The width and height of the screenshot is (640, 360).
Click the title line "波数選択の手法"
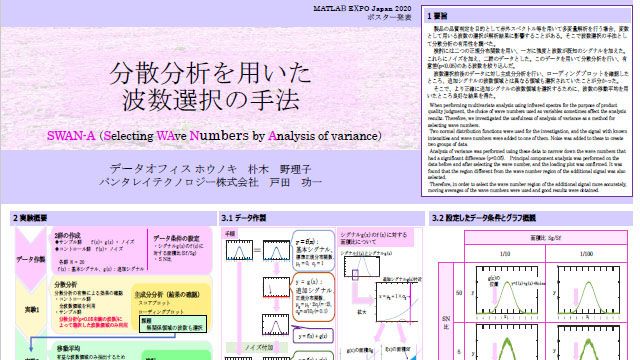coord(211,100)
